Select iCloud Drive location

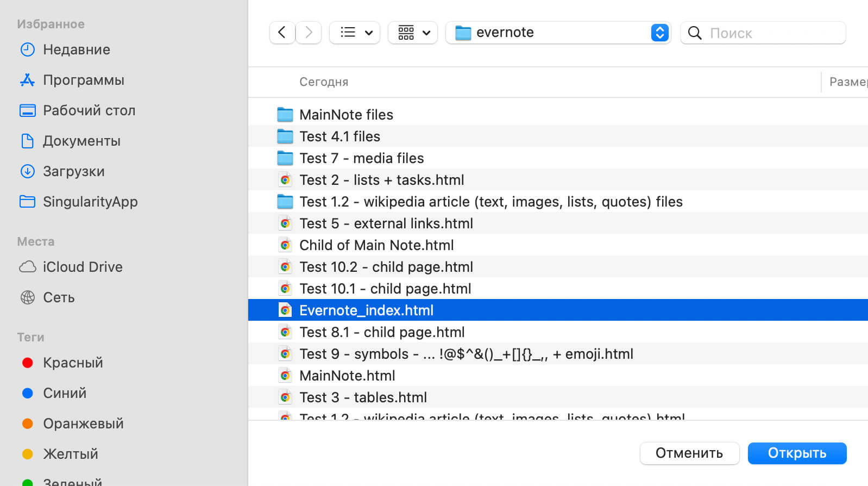coord(83,267)
